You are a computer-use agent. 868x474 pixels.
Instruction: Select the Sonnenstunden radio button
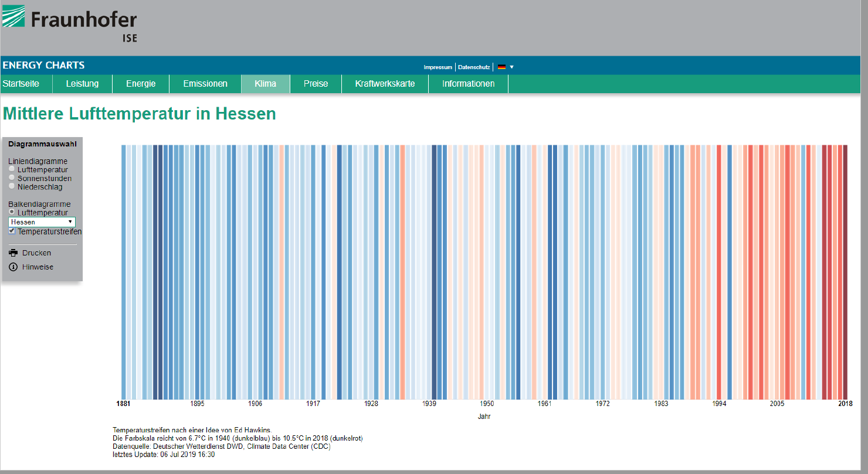click(12, 178)
